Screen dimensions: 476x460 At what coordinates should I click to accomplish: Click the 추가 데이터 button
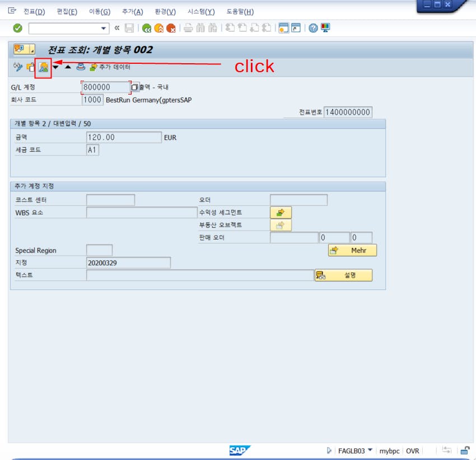[110, 67]
